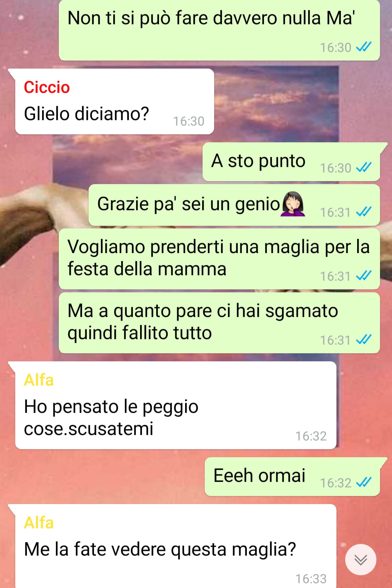This screenshot has height=588, width=392.
Task: Open Alfa's name above 'Ho pensato' message
Action: tap(39, 380)
